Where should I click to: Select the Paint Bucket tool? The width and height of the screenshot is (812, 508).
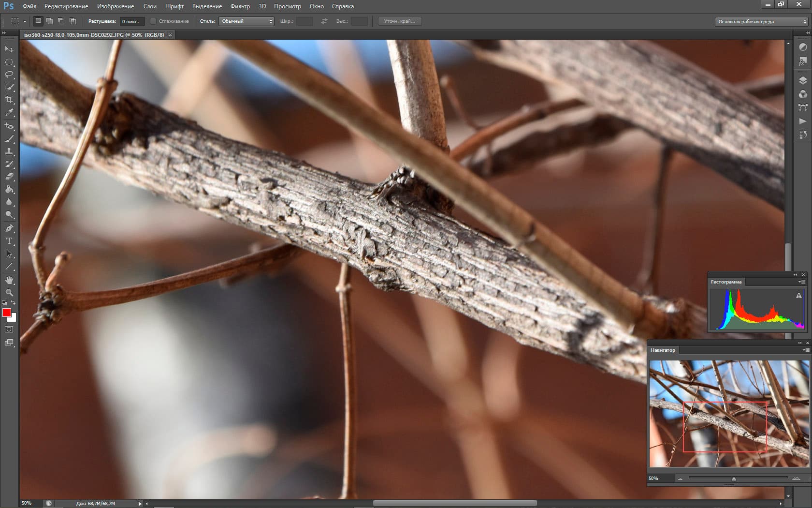(x=9, y=189)
